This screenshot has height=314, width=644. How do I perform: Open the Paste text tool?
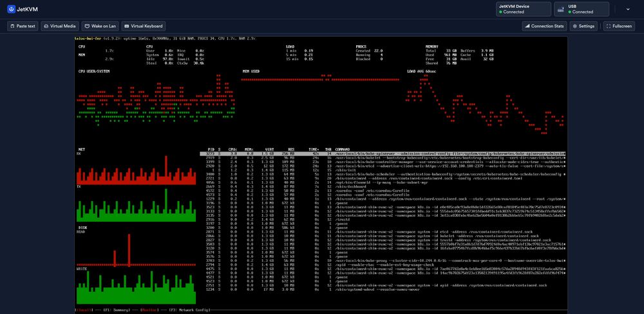23,26
